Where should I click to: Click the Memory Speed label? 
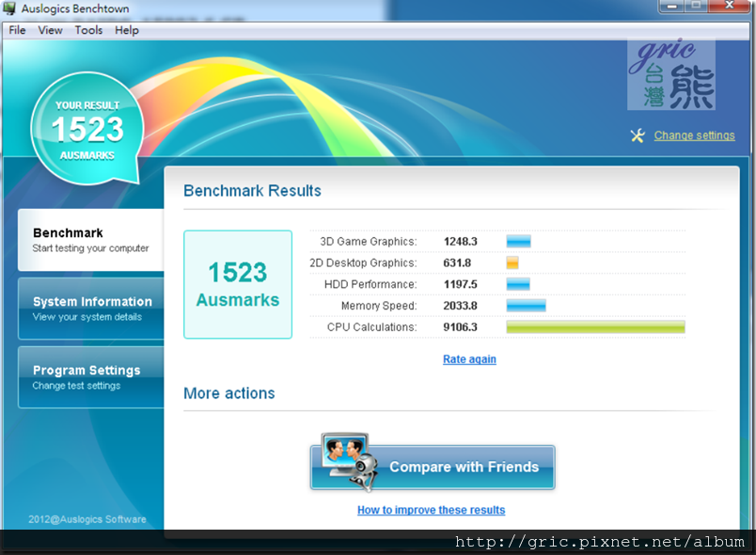(x=379, y=306)
